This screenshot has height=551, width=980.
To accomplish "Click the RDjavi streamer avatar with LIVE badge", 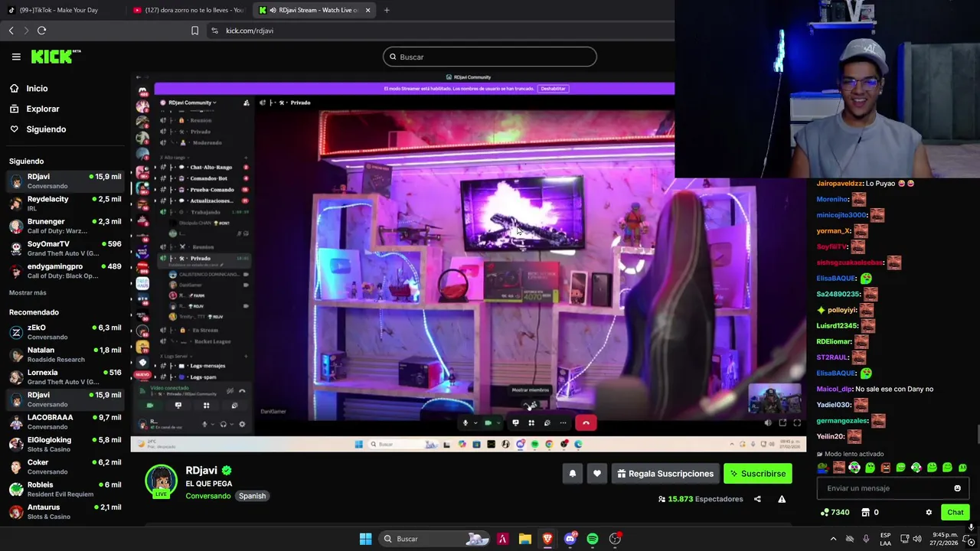I will [x=162, y=481].
